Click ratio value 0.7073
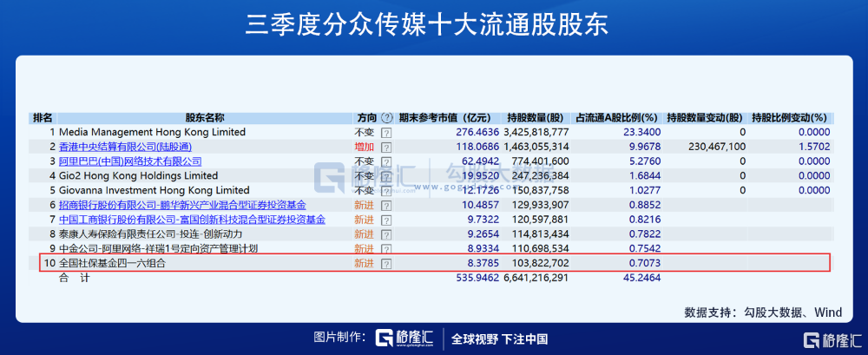Image resolution: width=868 pixels, height=355 pixels. (644, 263)
